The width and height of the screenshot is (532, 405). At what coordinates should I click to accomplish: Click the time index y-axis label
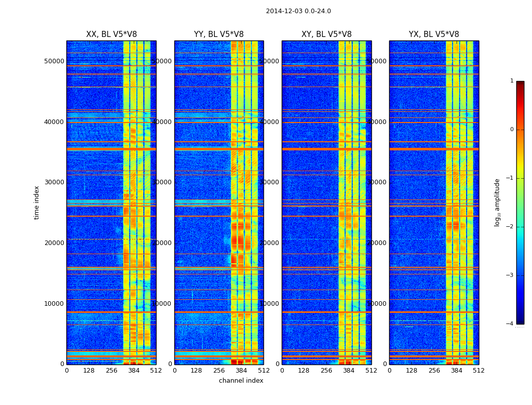point(36,202)
